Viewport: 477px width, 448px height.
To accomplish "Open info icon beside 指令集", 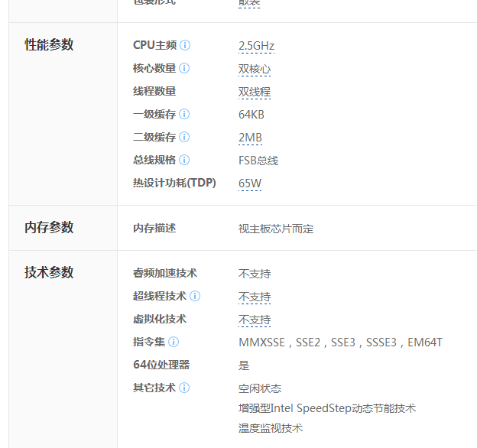I will tap(174, 342).
